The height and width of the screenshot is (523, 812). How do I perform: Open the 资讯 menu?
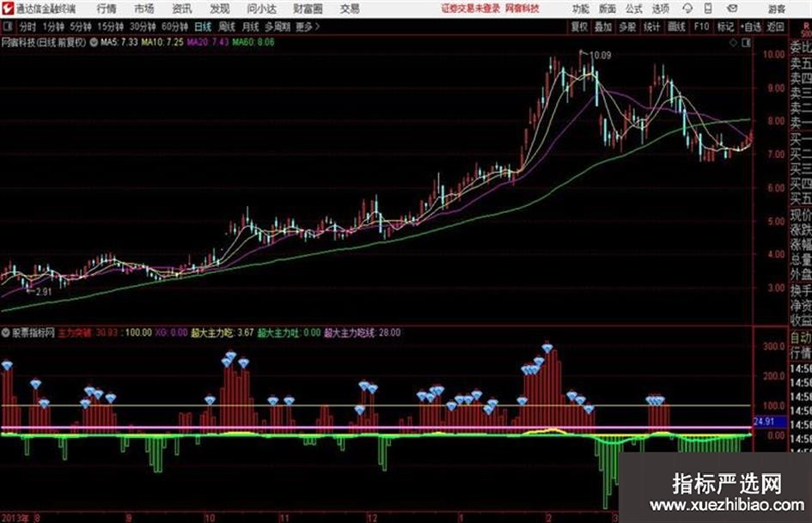[x=182, y=9]
